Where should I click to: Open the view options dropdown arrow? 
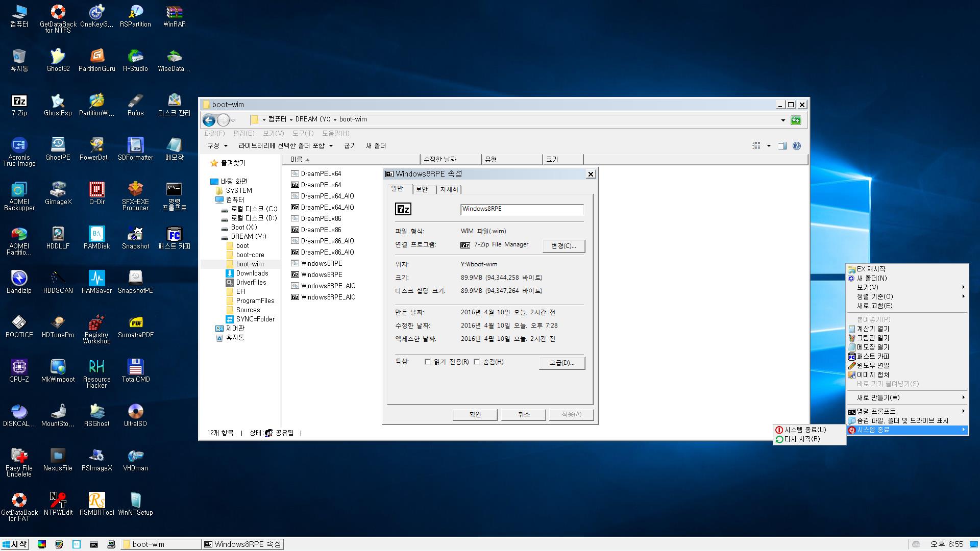pyautogui.click(x=769, y=146)
